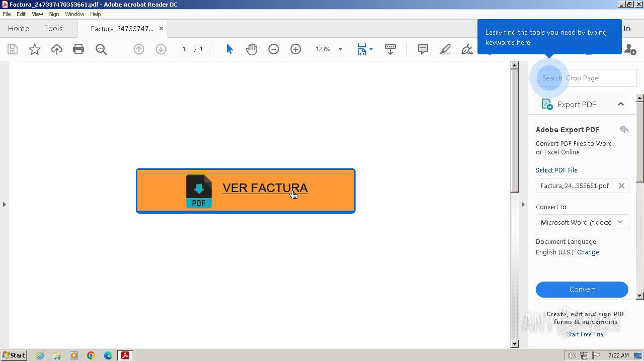Screen dimensions: 644x362
Task: Open Internet Explorer from taskbar
Action: (40, 355)
